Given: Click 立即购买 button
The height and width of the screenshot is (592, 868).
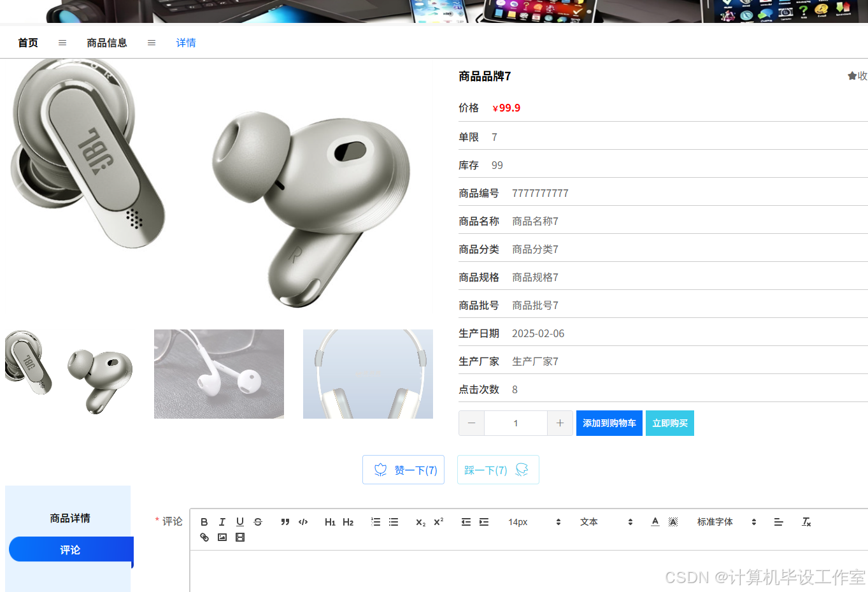Looking at the screenshot, I should pyautogui.click(x=670, y=423).
